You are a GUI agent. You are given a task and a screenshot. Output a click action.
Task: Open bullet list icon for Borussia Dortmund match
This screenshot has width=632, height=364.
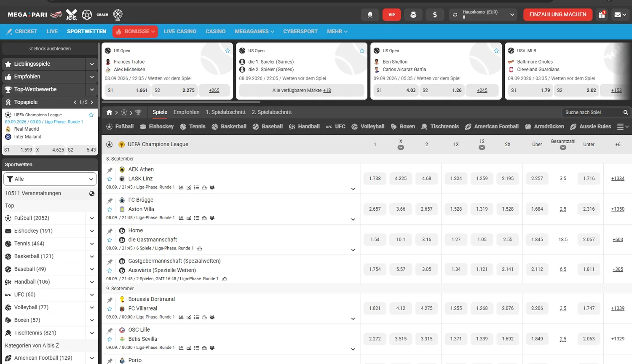click(197, 317)
